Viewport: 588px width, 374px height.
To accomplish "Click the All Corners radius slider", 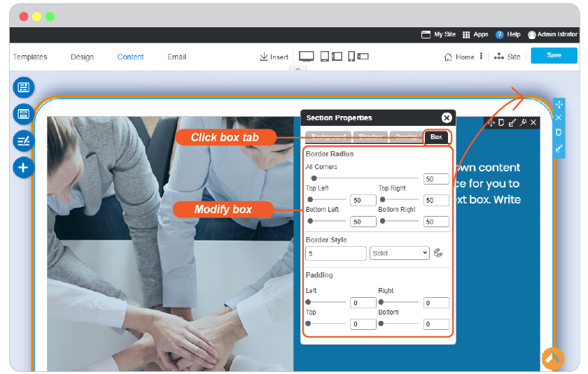I will [x=363, y=178].
